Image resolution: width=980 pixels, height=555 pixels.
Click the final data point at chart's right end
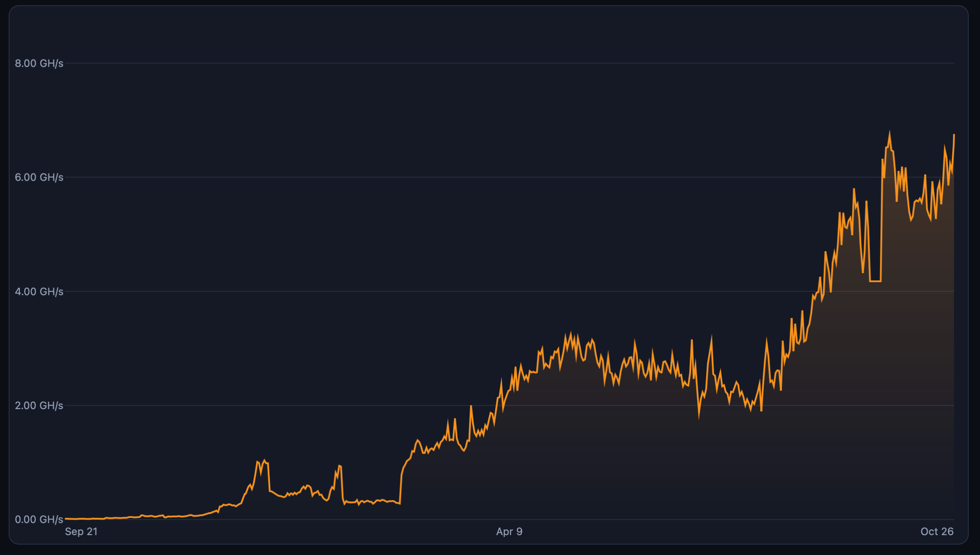click(x=954, y=135)
